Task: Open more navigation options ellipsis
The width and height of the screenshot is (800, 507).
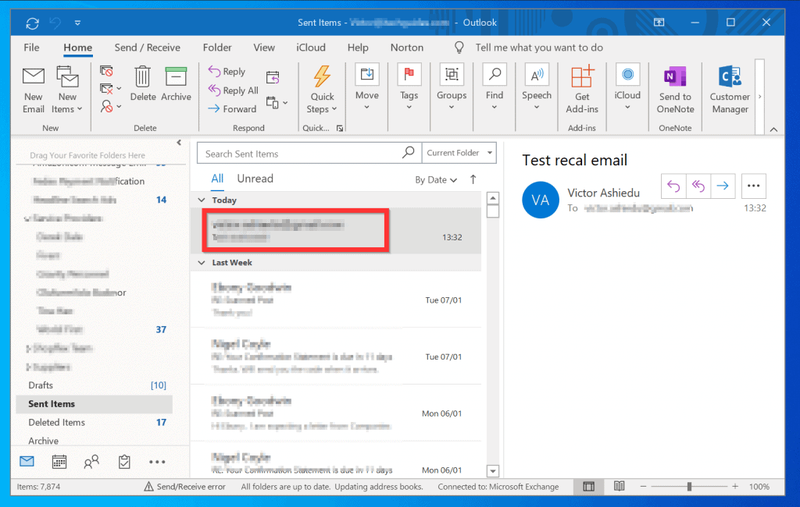Action: [x=157, y=462]
